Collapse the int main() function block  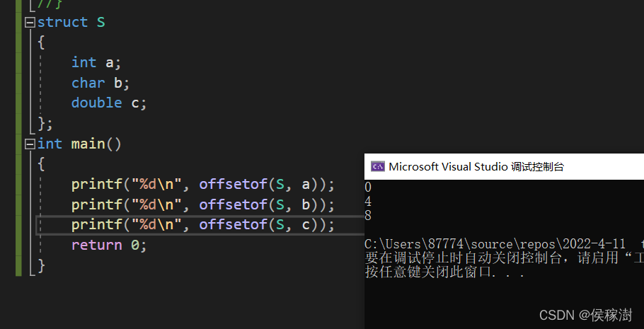[30, 144]
